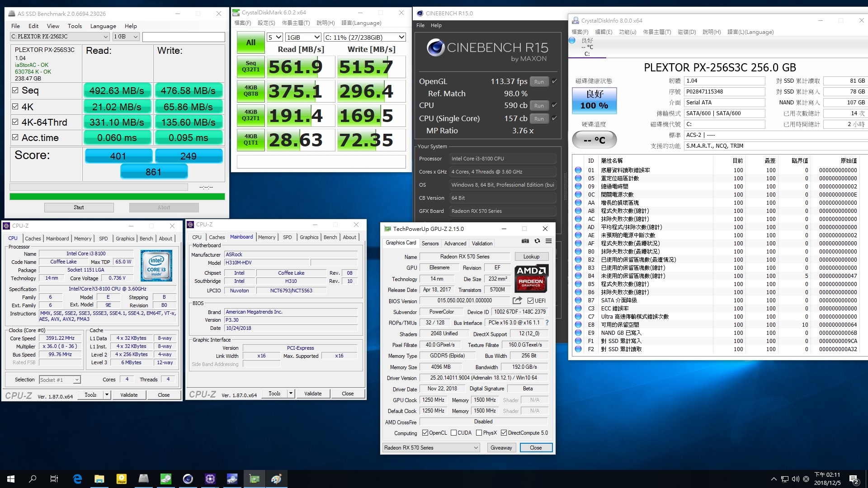Open the volume control in system tray
This screenshot has height=488, width=868.
pyautogui.click(x=795, y=479)
